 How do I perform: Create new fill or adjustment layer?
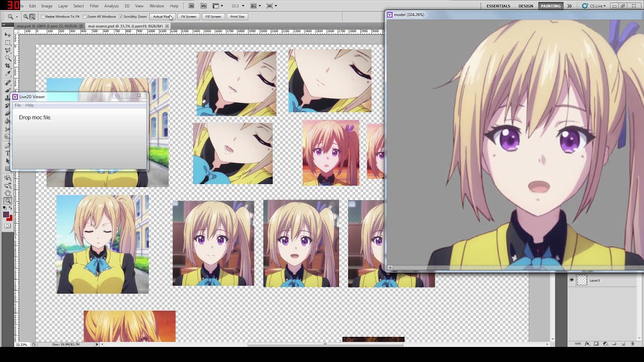[x=605, y=344]
